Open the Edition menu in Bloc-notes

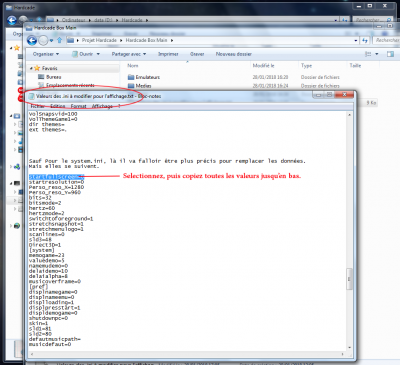tap(58, 106)
